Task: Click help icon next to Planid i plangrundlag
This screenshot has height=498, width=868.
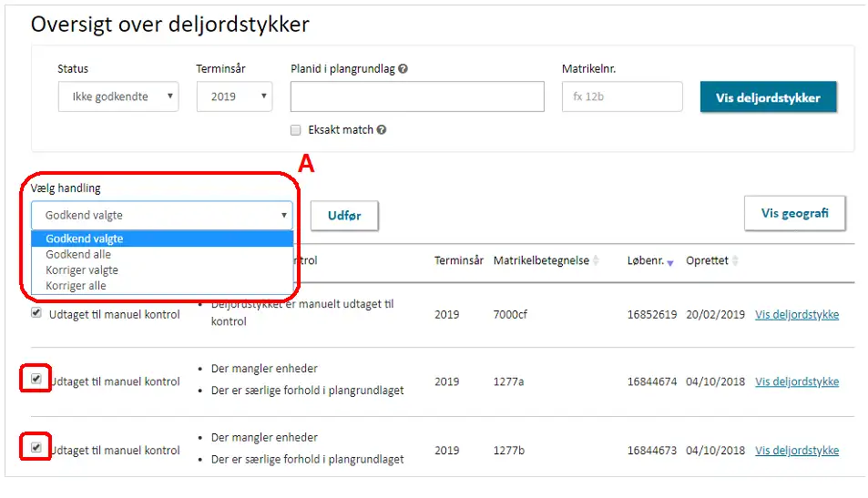Action: tap(403, 69)
